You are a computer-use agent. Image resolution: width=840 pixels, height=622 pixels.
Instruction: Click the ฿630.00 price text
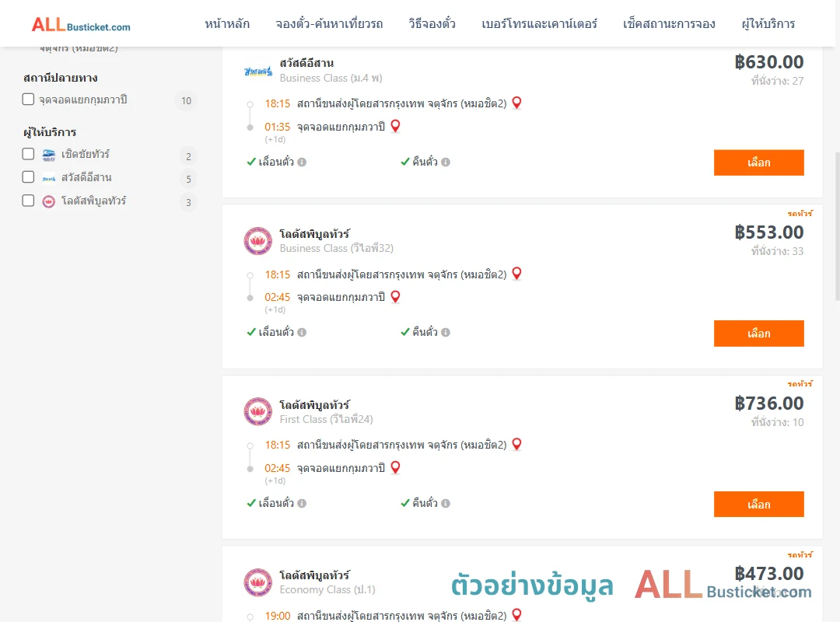pyautogui.click(x=769, y=62)
